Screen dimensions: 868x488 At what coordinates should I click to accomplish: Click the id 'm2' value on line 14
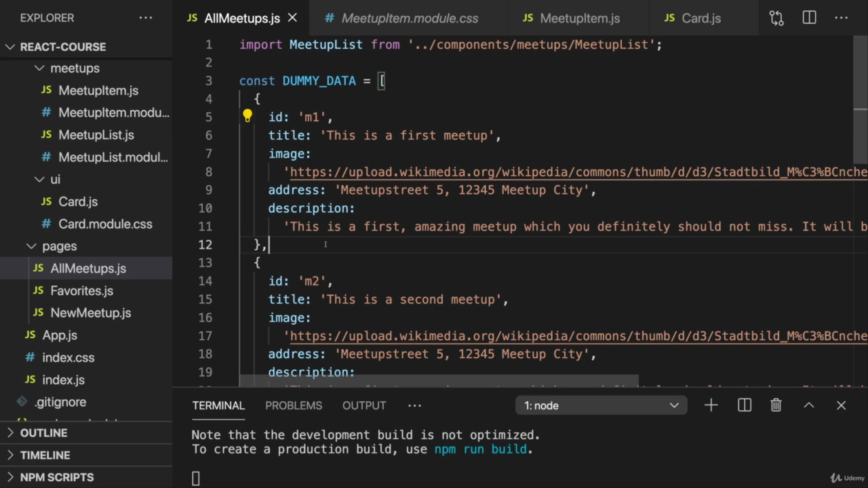click(x=312, y=281)
